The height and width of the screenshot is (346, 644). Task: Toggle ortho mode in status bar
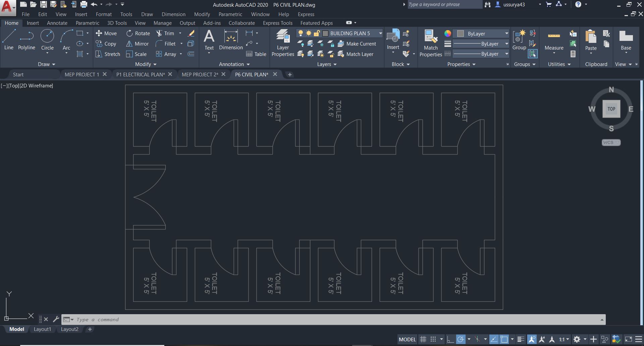[450, 339]
